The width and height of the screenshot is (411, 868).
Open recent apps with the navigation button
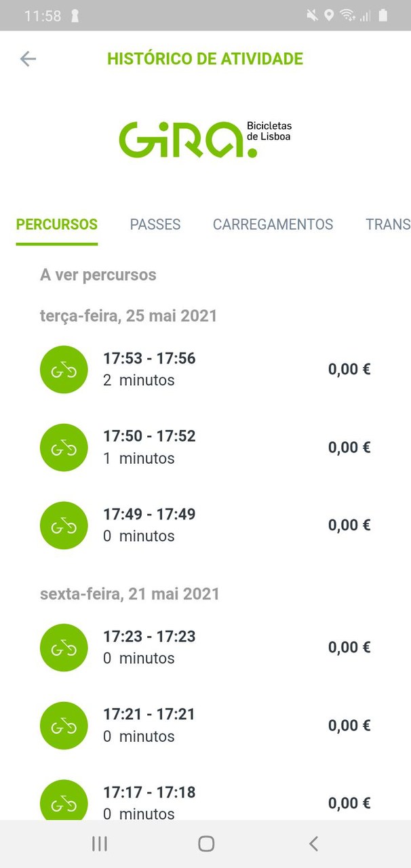click(x=99, y=843)
